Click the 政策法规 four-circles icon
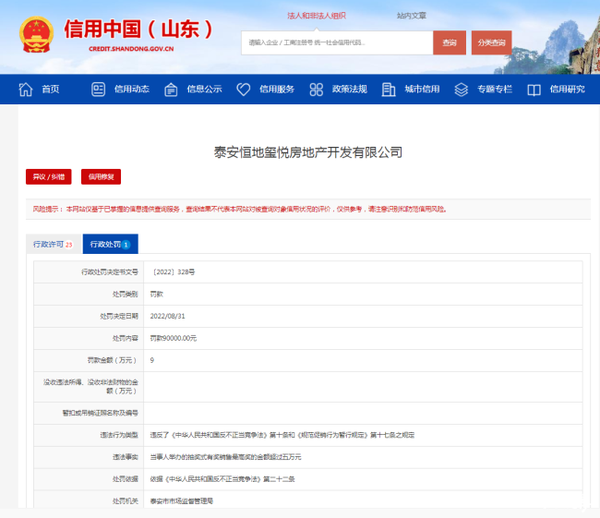The height and width of the screenshot is (518, 600). (x=316, y=90)
